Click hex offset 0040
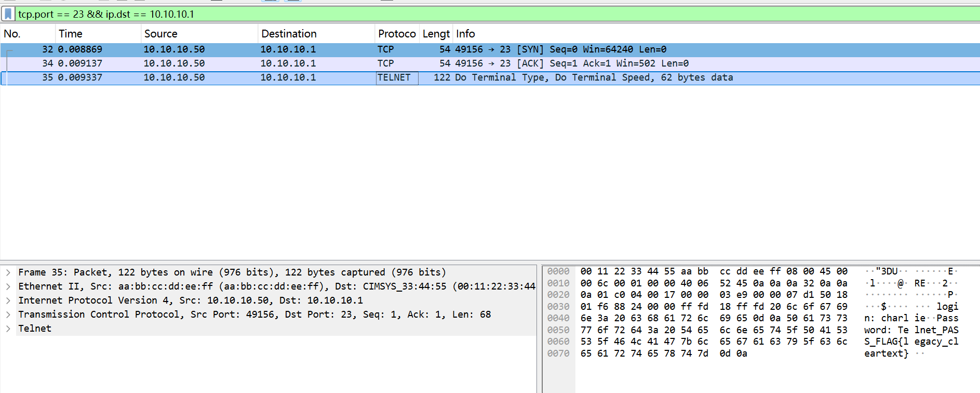This screenshot has width=980, height=393. click(x=558, y=318)
